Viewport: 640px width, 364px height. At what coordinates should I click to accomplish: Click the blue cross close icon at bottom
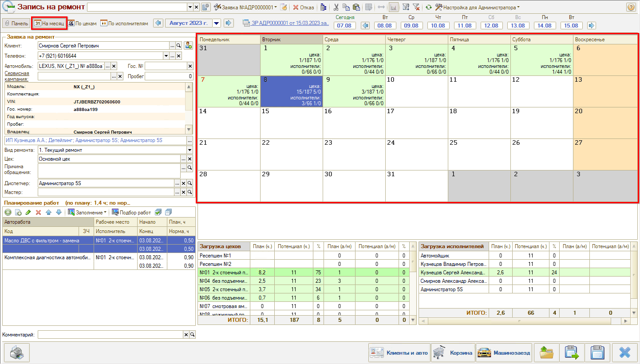(x=624, y=353)
